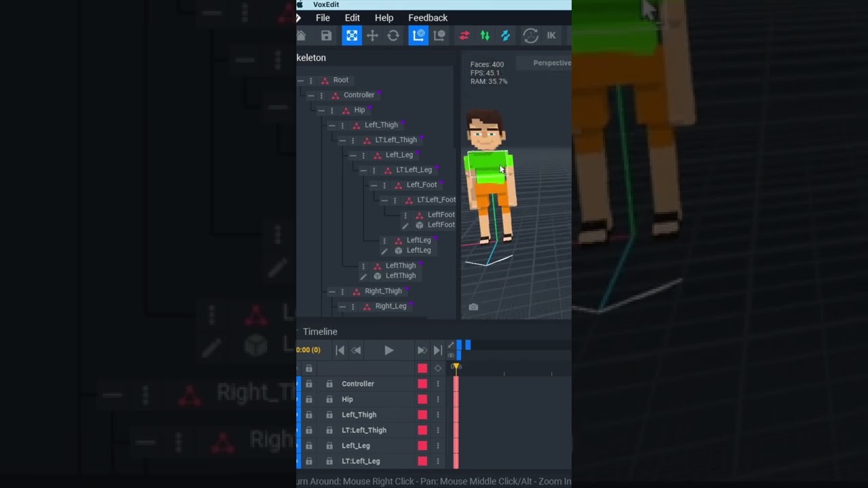Toggle lock on LT:Left_Leg timeline track

(x=329, y=461)
